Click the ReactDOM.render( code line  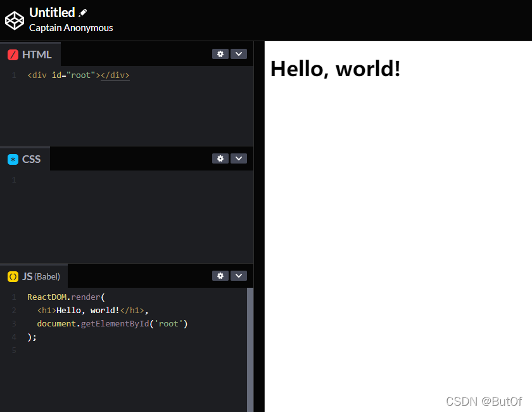click(66, 297)
